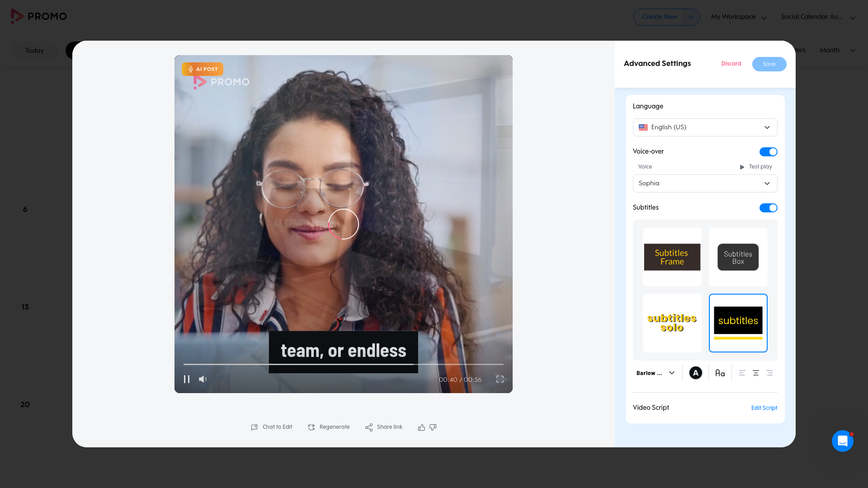Open the Barlow font dropdown

coord(656,373)
